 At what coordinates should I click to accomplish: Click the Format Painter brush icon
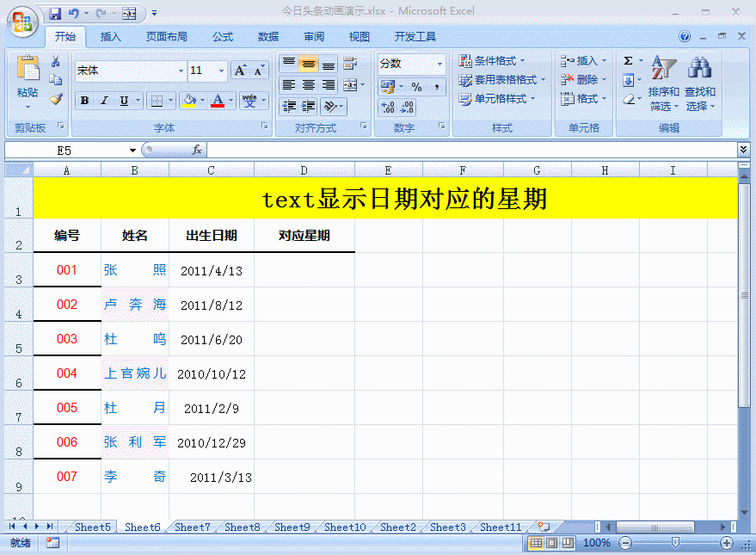point(56,99)
